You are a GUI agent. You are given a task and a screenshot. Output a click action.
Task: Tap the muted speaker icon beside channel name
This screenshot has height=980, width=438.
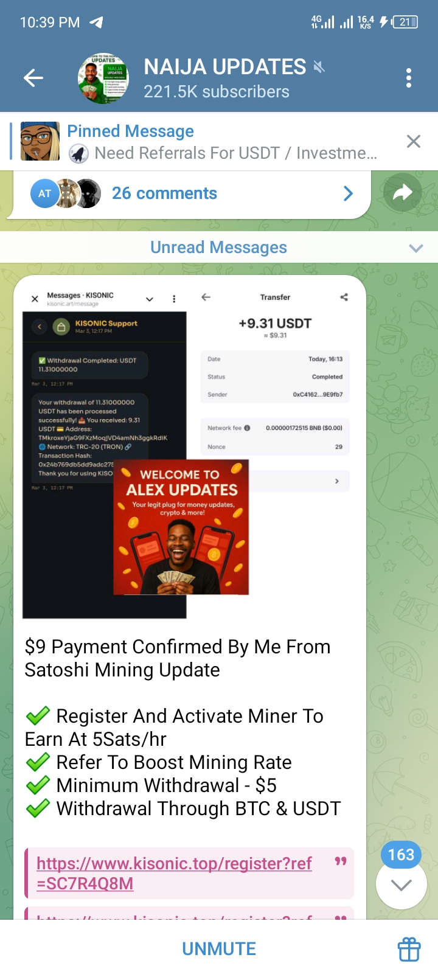coord(319,66)
